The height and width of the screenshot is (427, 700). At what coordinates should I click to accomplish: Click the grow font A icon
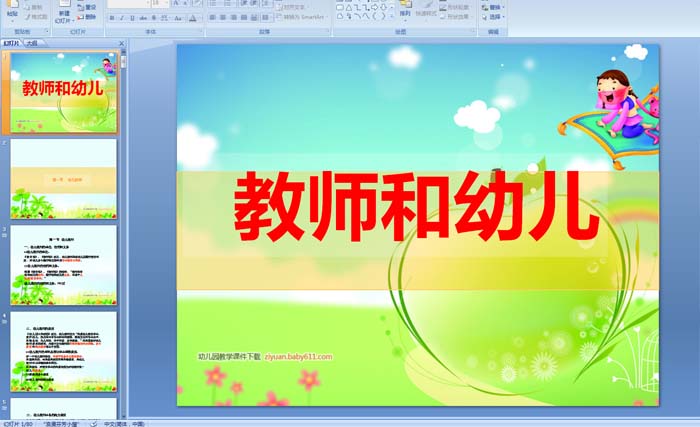tap(176, 3)
